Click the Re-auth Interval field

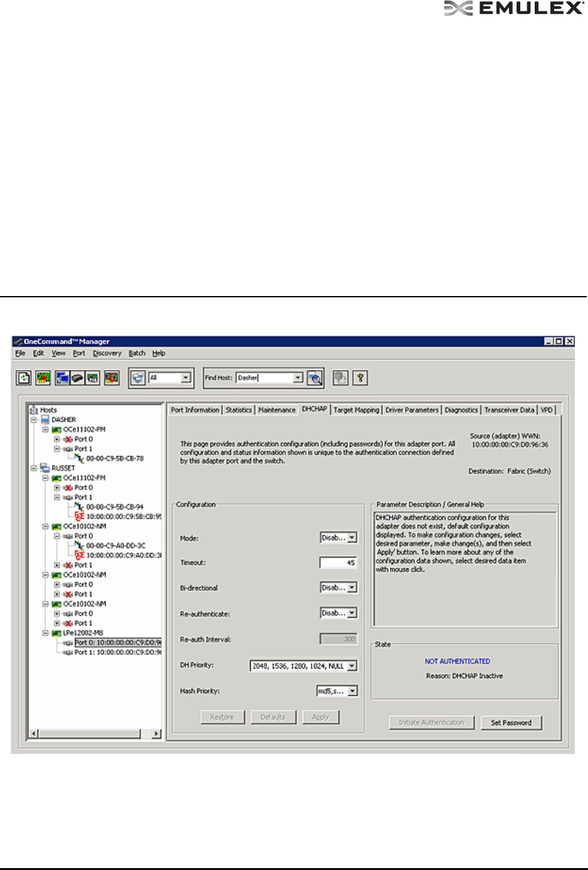pyautogui.click(x=339, y=639)
